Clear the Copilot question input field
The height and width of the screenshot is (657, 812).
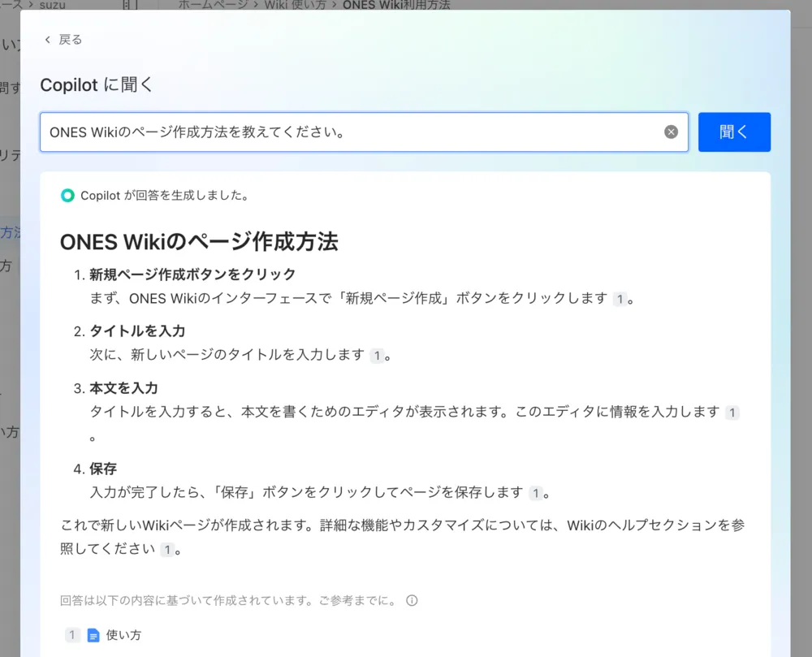[x=671, y=132]
